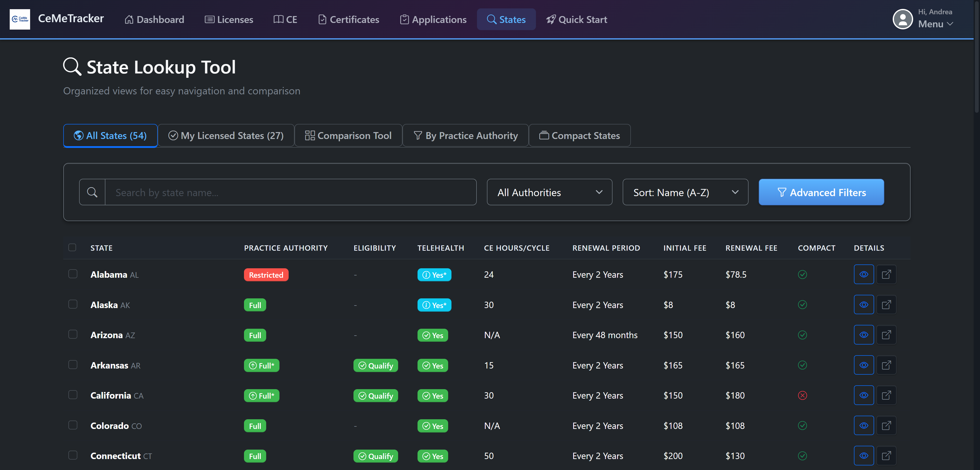980x470 pixels.
Task: Open the Compact States tab
Action: [579, 135]
